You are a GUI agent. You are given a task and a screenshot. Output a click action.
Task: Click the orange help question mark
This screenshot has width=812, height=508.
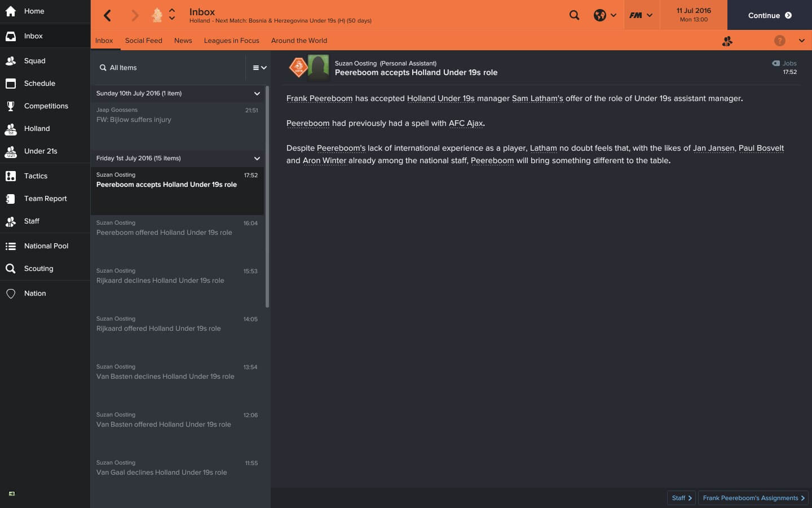(x=779, y=41)
